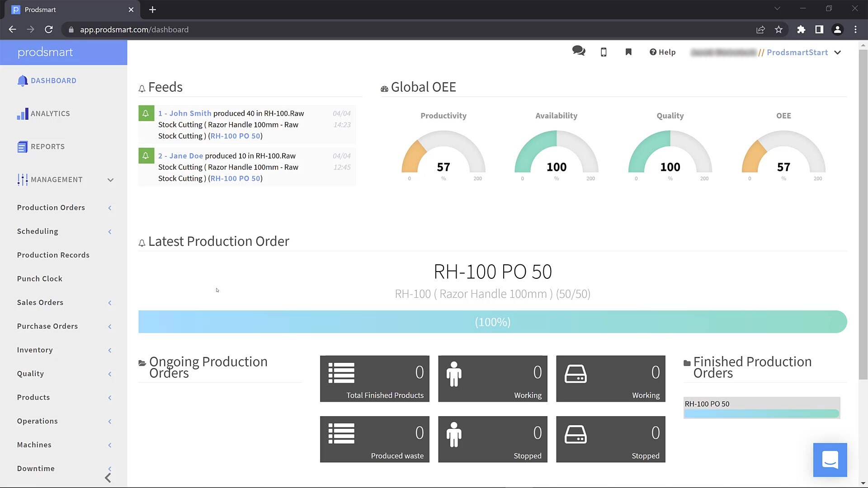Expand the Production Orders submenu
This screenshot has height=488, width=868.
(x=109, y=208)
